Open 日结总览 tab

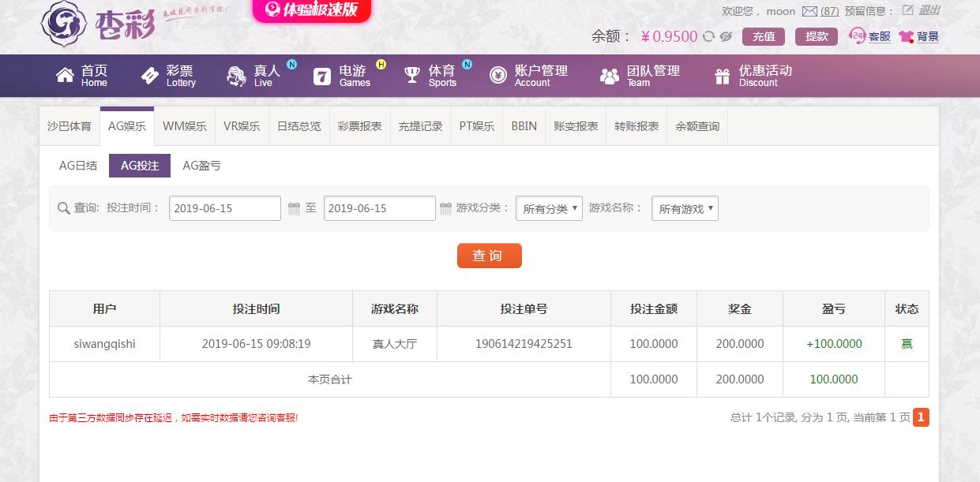pos(299,126)
